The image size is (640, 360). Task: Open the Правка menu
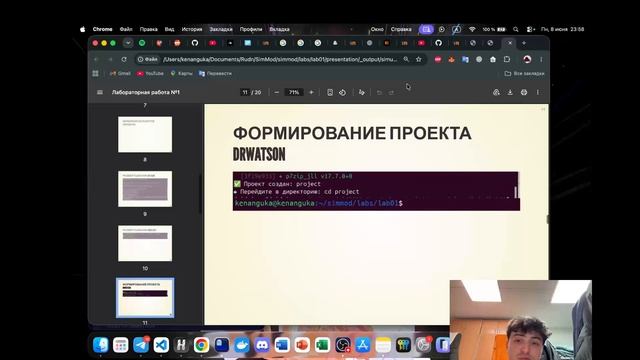pyautogui.click(x=149, y=29)
